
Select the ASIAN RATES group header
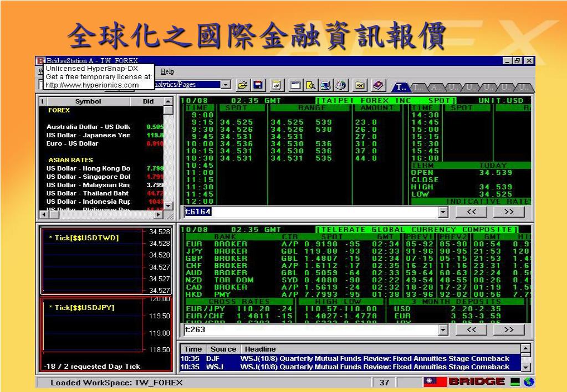[x=70, y=160]
